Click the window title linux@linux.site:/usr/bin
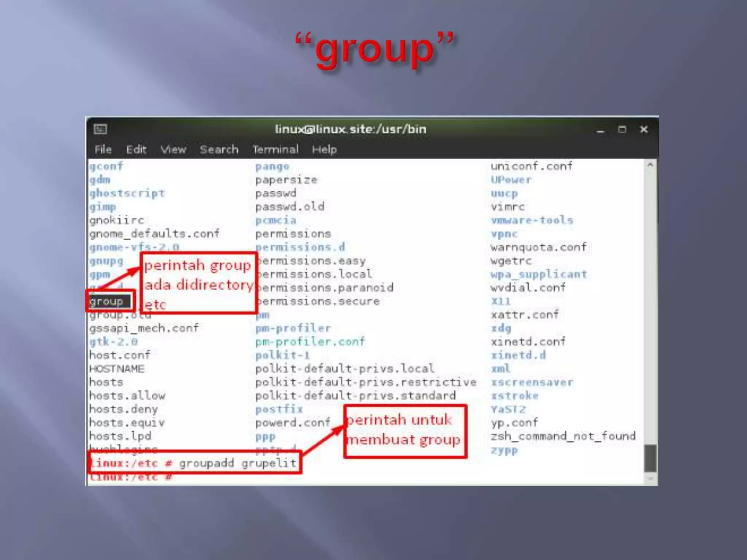 [351, 129]
